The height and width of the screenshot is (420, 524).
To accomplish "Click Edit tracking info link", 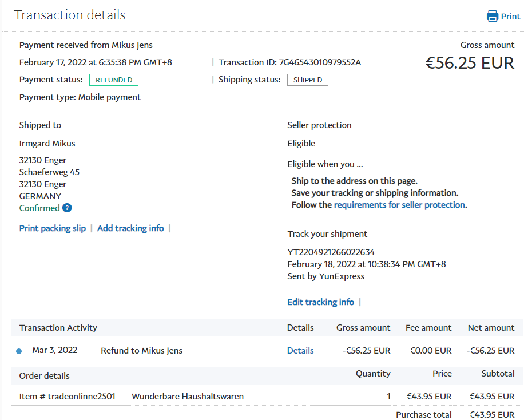I will tap(320, 302).
